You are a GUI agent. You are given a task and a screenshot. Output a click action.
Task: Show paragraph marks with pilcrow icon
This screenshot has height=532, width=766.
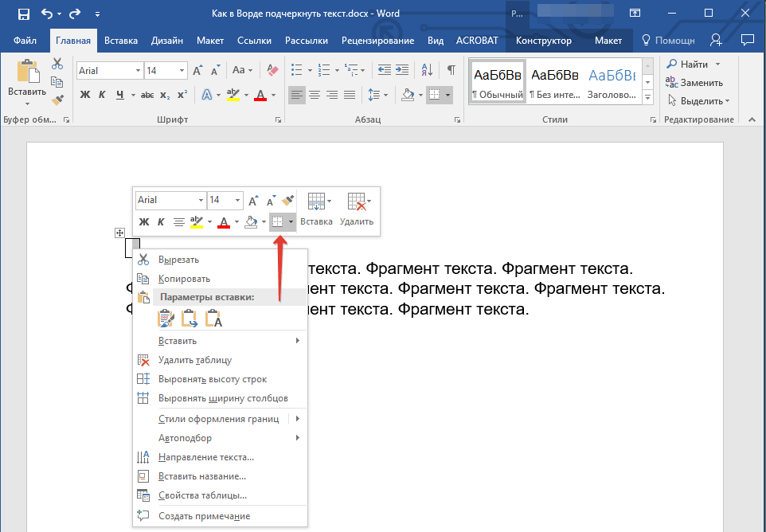click(x=451, y=71)
